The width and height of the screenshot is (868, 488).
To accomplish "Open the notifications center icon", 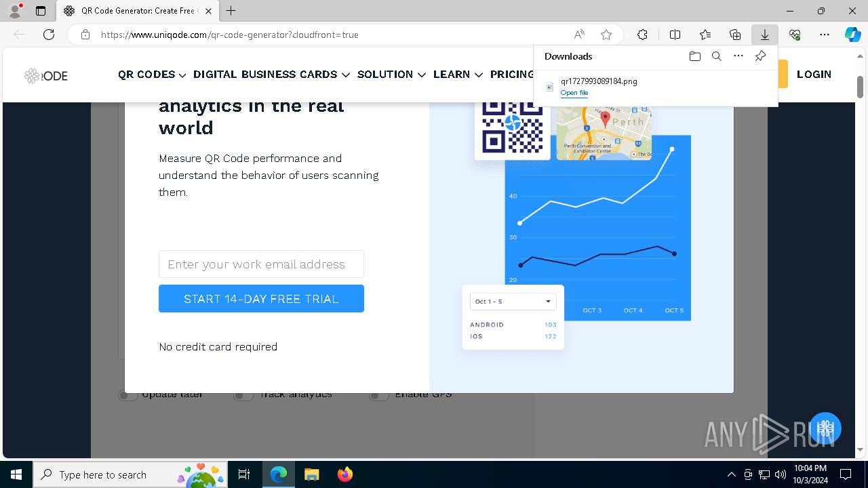I will (846, 474).
